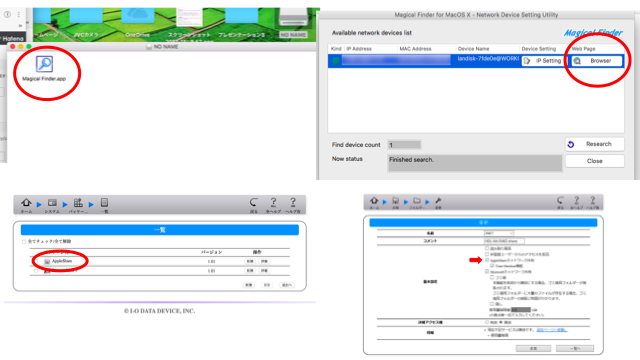Select the second 詳細アクセス権 radio option

(x=501, y=322)
